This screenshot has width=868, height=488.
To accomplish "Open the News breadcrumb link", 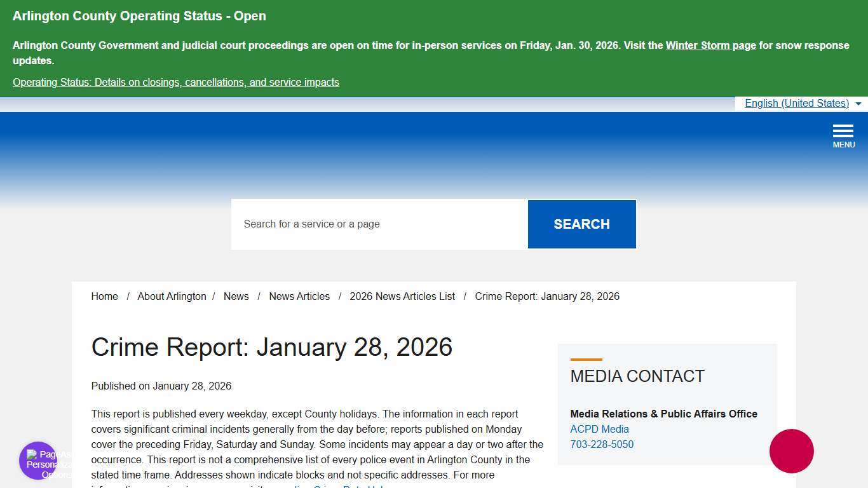I will coord(236,296).
